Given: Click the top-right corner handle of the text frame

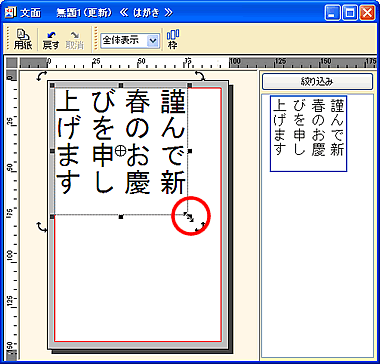Looking at the screenshot, I should pos(190,86).
